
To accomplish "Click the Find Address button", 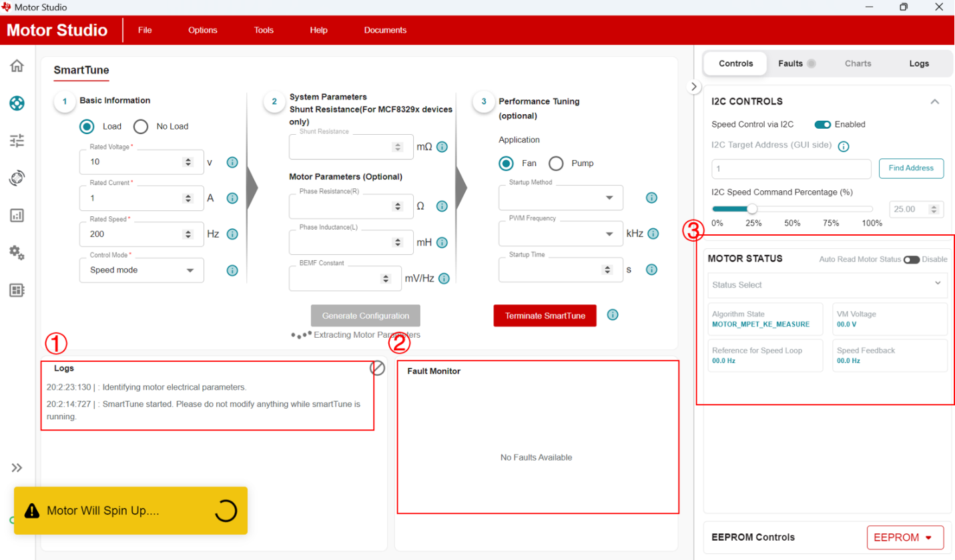I will pos(911,169).
